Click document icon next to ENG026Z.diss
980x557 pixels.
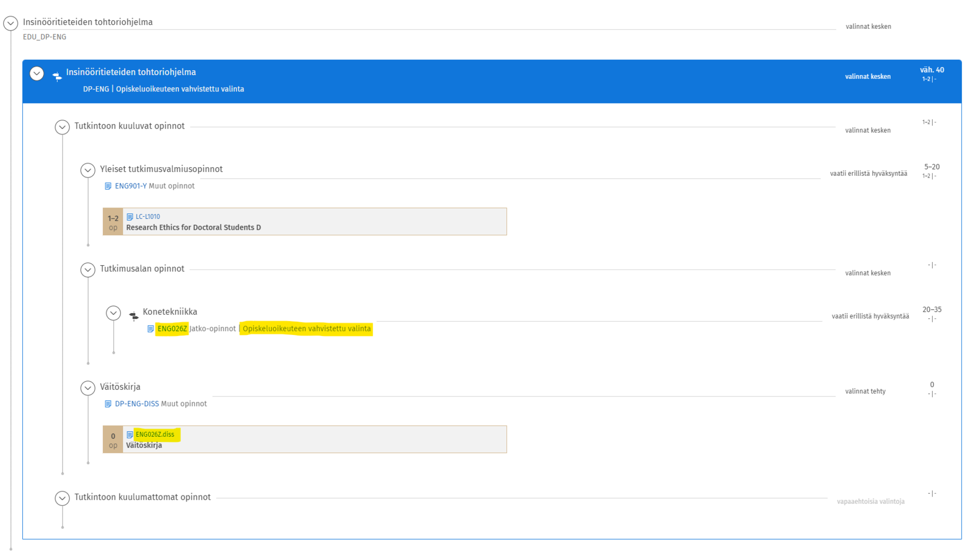click(130, 434)
